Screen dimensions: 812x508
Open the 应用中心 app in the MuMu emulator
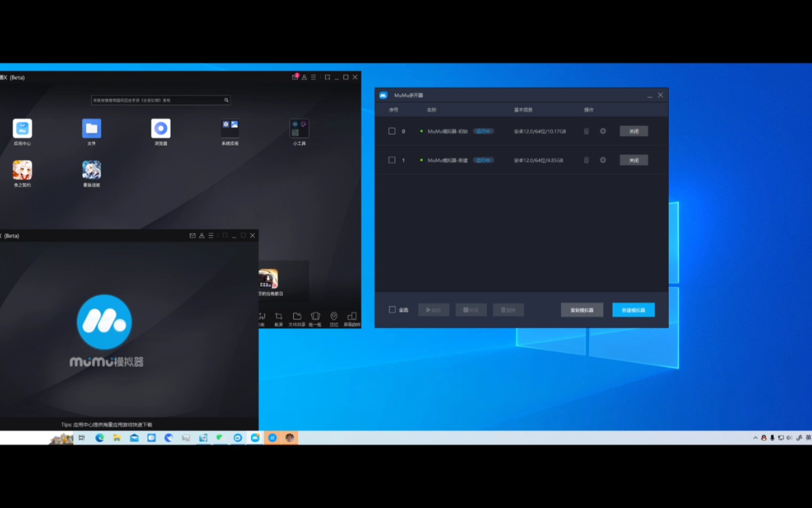pos(22,128)
